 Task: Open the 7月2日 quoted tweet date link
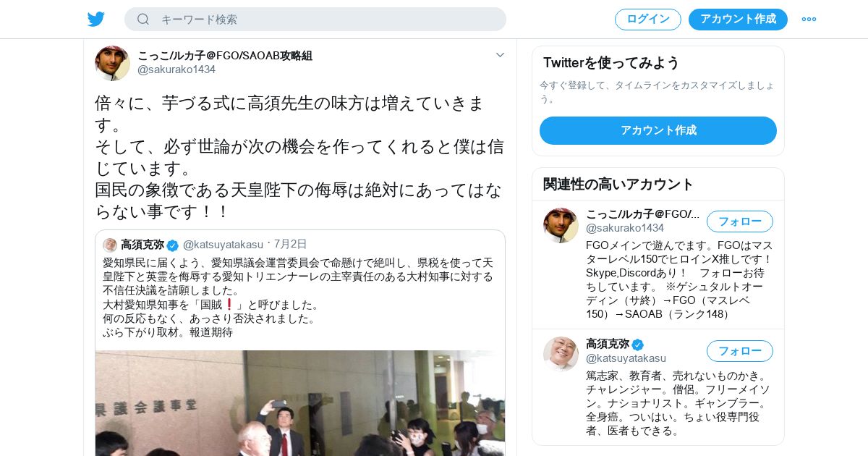coord(290,244)
